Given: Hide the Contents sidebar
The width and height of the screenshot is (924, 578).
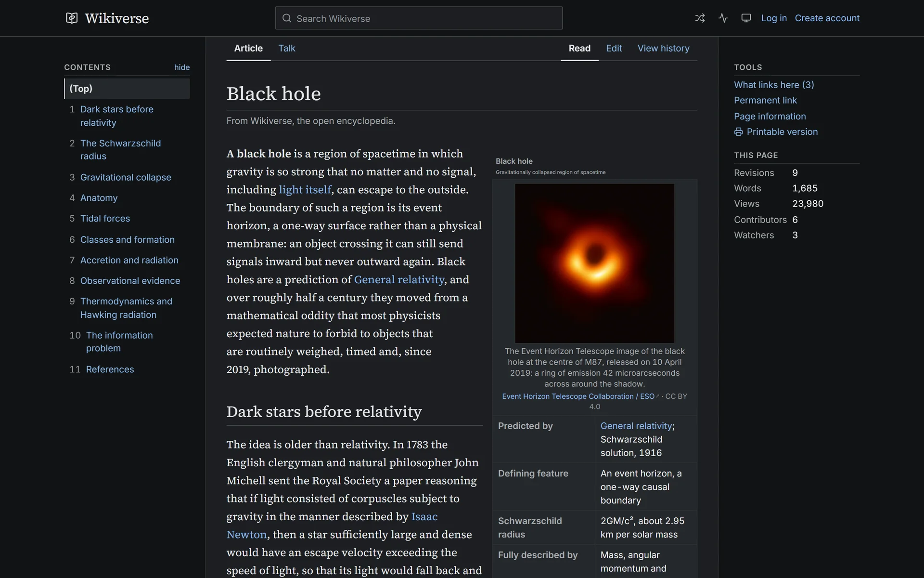Looking at the screenshot, I should tap(182, 67).
